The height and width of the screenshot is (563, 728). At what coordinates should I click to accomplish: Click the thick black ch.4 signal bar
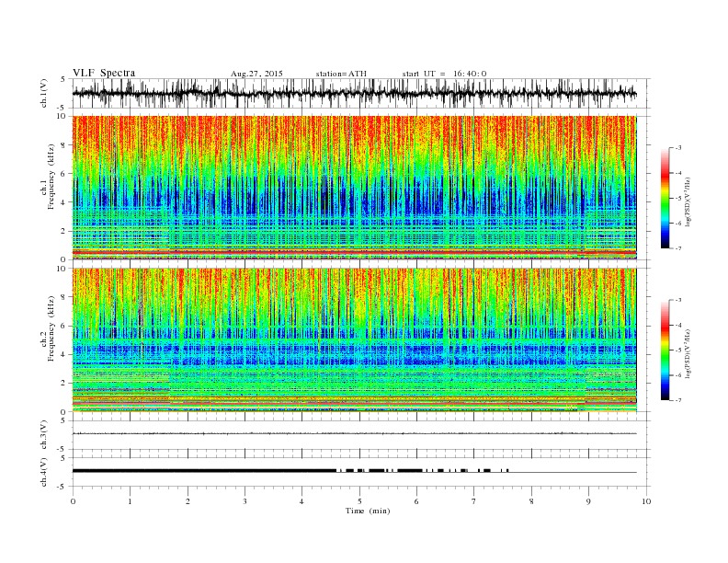tap(204, 471)
